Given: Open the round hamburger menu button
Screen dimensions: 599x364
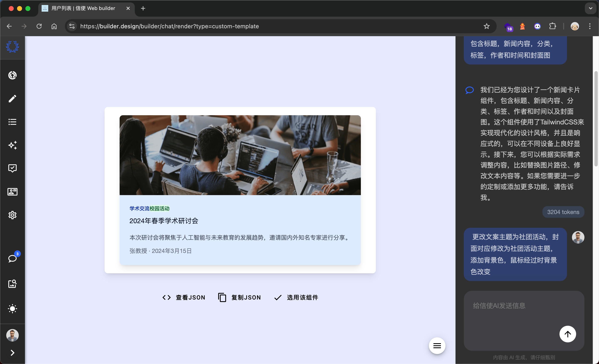Looking at the screenshot, I should 437,345.
